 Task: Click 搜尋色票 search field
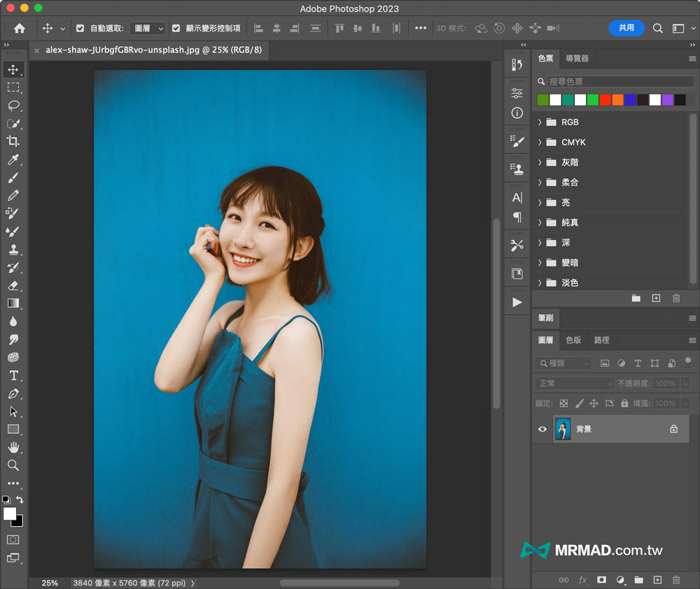click(x=620, y=82)
